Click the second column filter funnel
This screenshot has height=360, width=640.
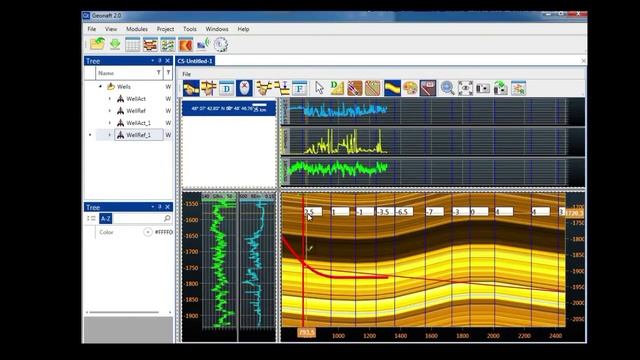pyautogui.click(x=168, y=73)
